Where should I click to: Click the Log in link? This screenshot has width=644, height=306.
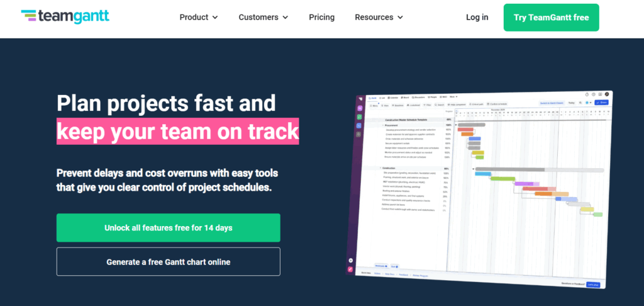coord(477,17)
